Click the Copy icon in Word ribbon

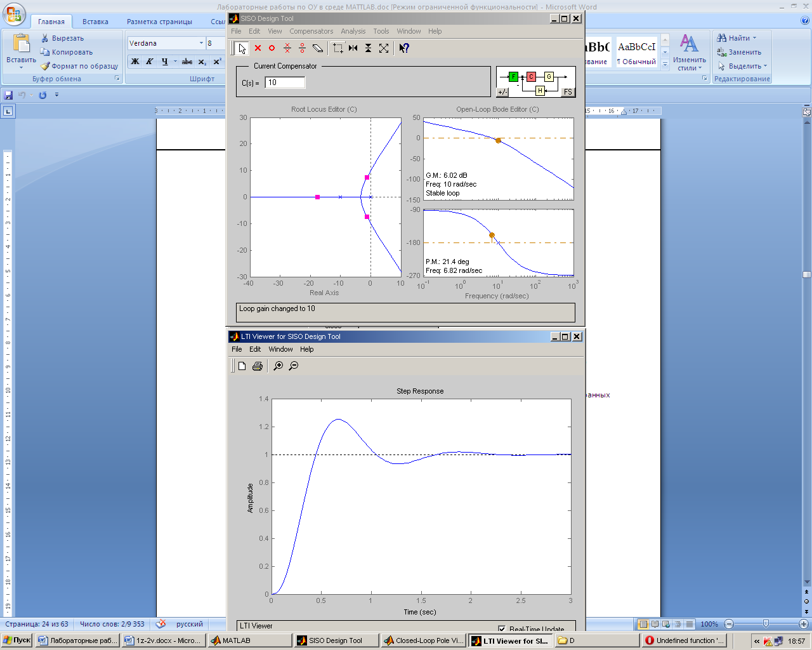tap(44, 52)
